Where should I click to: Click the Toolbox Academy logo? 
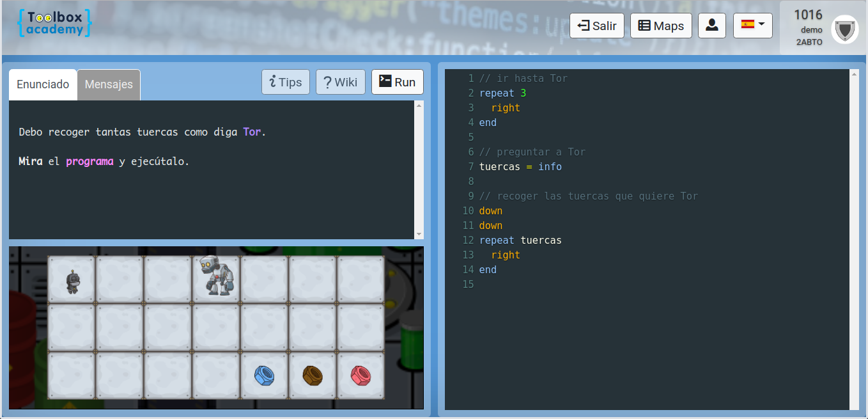(x=55, y=23)
